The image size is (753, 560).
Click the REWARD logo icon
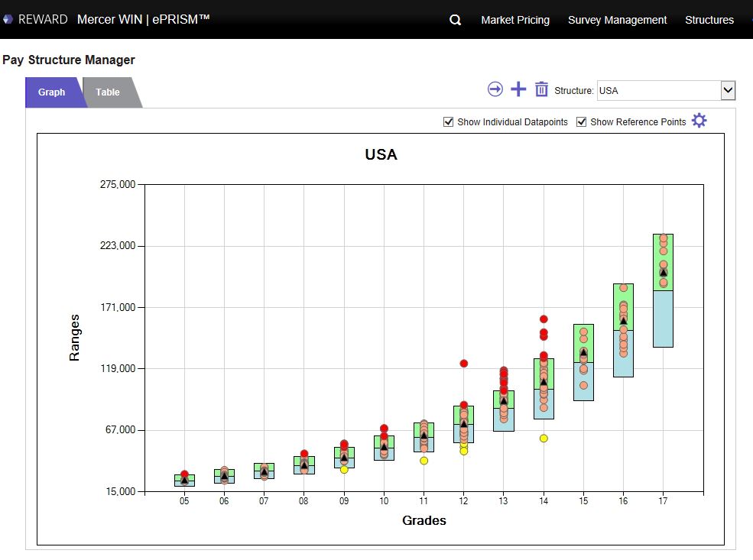coord(8,19)
